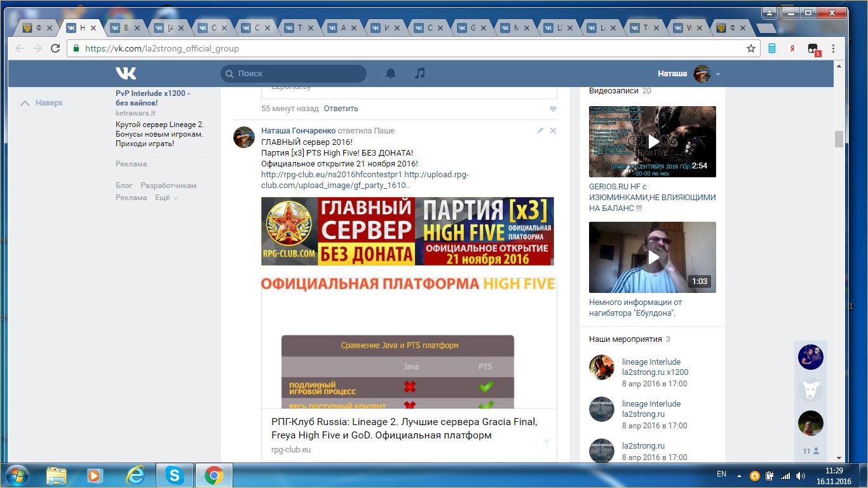
Task: Click the round up-arrow button by the preview
Action: 546,443
